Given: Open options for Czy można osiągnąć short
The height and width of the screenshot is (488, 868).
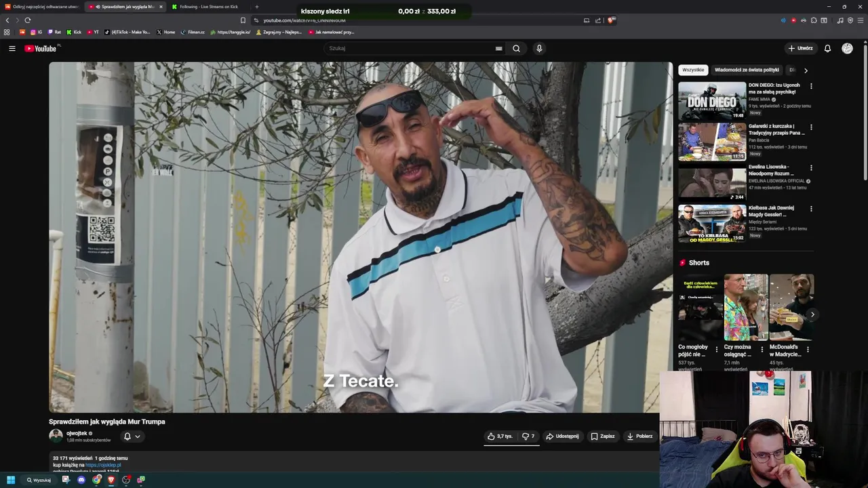Looking at the screenshot, I should point(762,350).
